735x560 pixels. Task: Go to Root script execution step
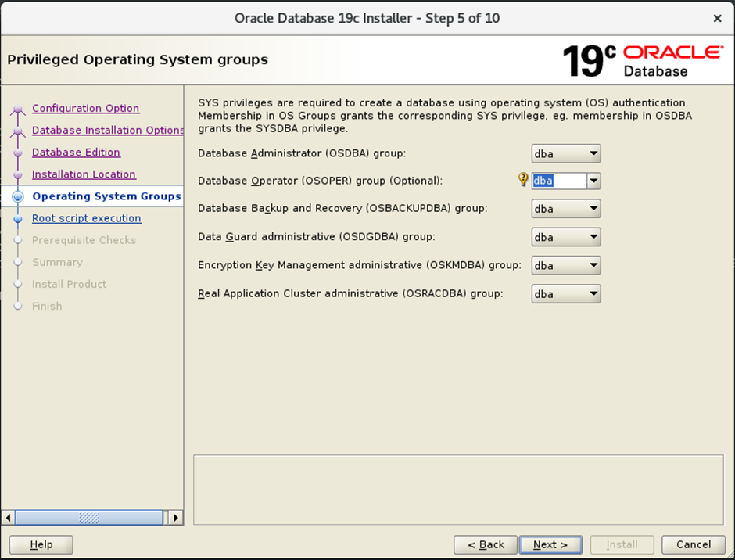click(87, 218)
